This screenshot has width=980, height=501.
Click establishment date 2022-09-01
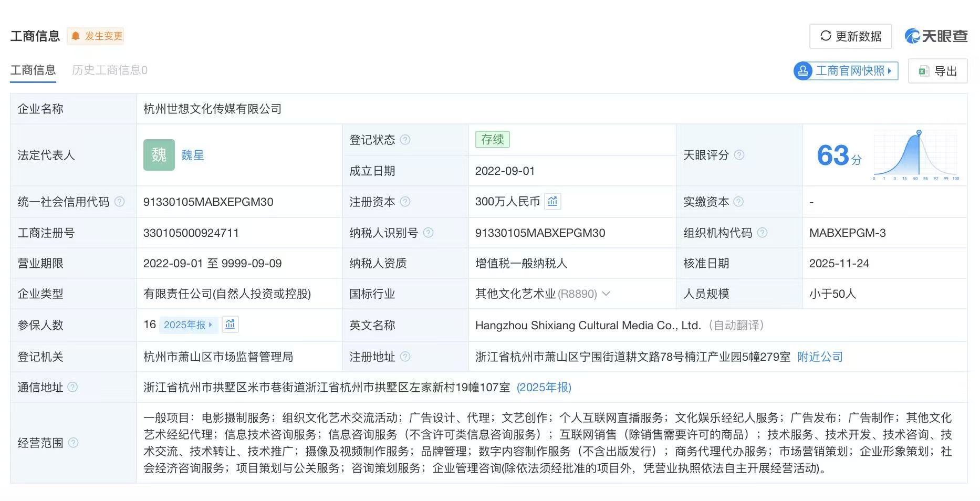(x=505, y=171)
